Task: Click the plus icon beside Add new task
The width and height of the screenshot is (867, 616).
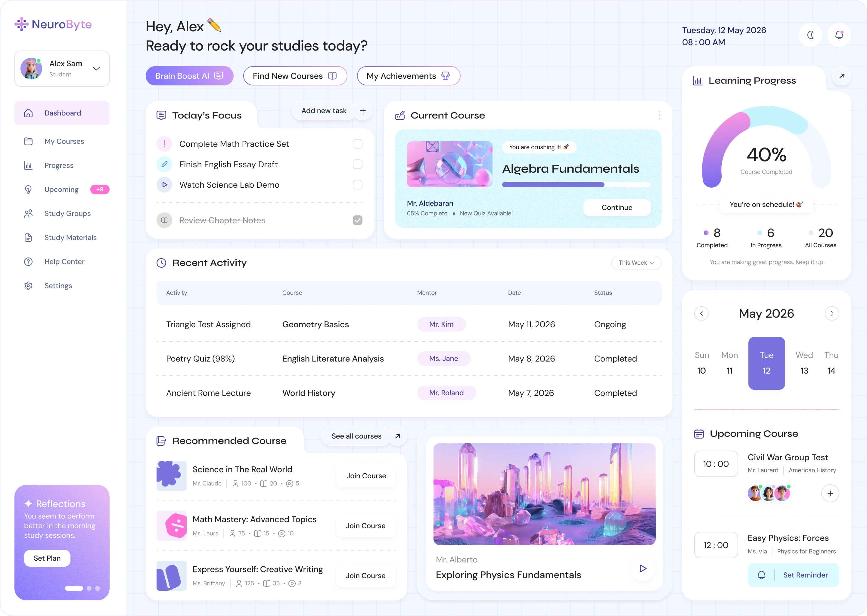Action: coord(363,111)
